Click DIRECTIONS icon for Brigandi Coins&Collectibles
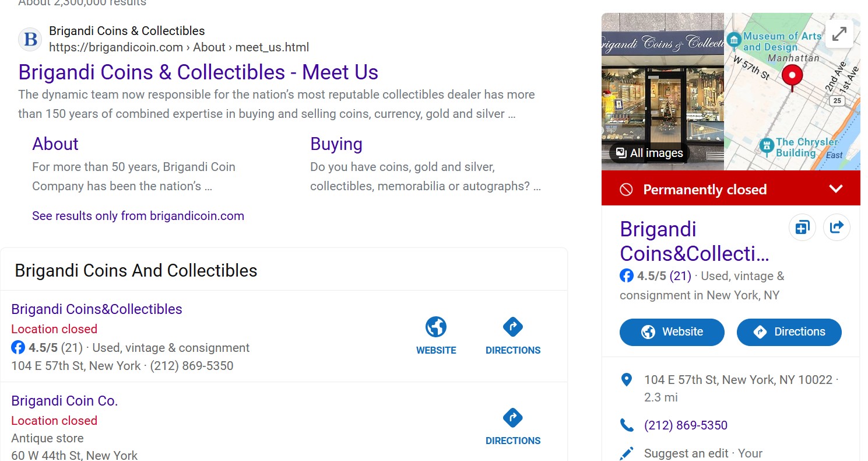868x461 pixels. [x=513, y=327]
